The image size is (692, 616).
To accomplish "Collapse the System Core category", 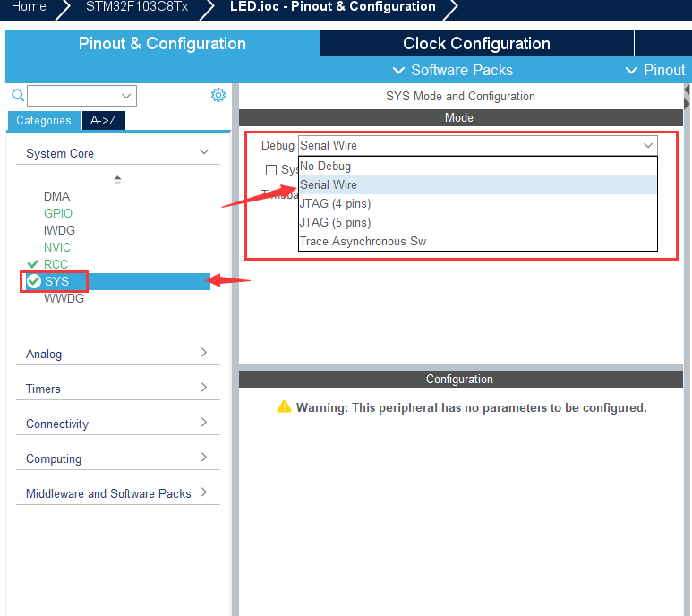I will [204, 153].
